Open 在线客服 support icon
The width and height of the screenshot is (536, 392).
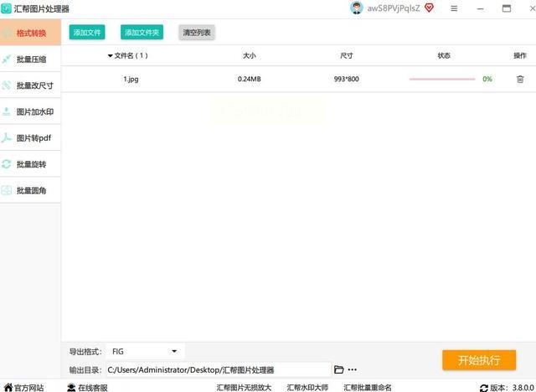(71, 388)
